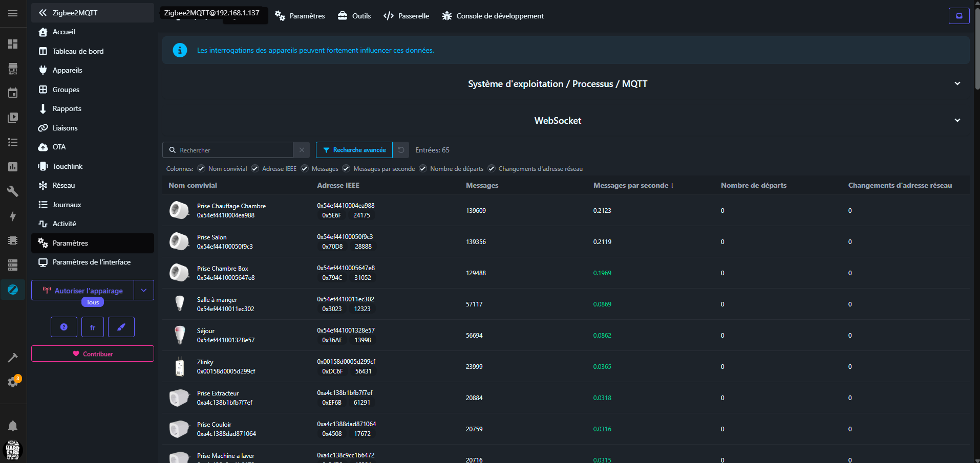The width and height of the screenshot is (980, 463).
Task: Click the hamburger menu icon
Action: point(13,13)
